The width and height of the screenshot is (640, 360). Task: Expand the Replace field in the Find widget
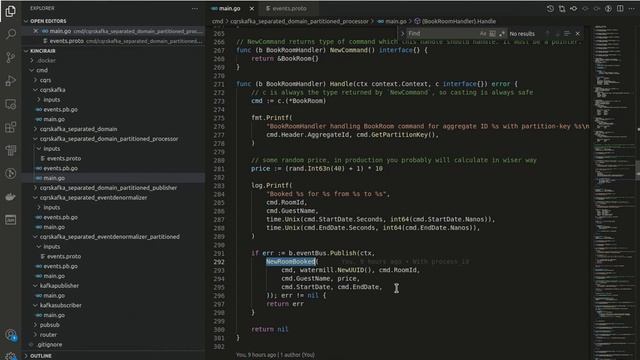point(402,33)
